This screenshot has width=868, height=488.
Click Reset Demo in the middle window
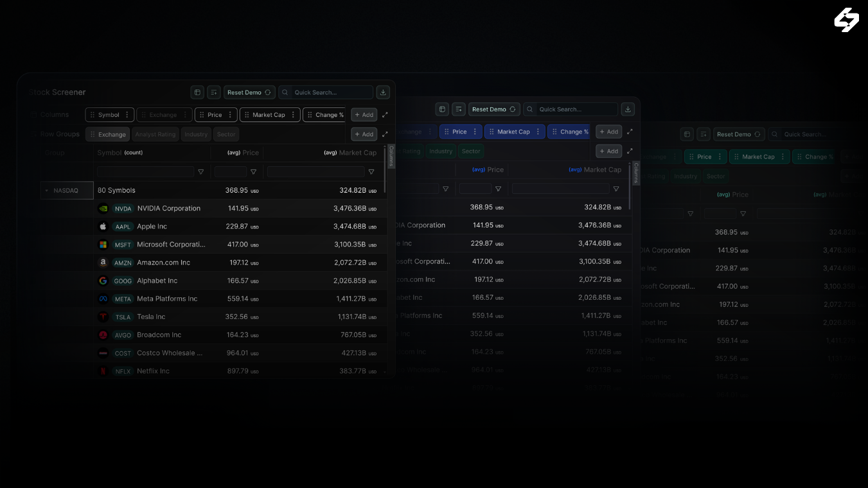494,109
